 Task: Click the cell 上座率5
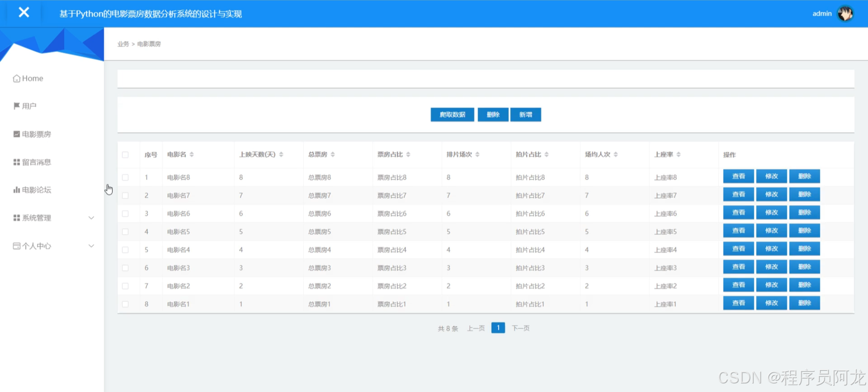(665, 232)
